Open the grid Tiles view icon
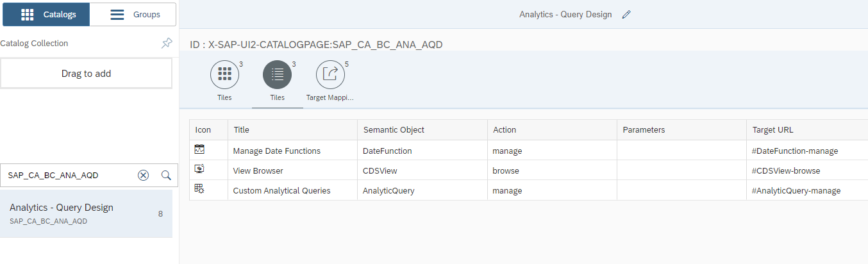Screen dimensions: 868x264 [x=224, y=76]
